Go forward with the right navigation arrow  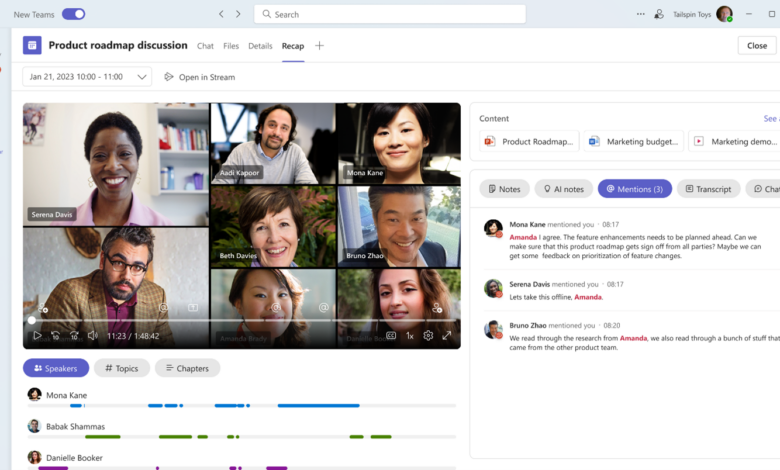click(238, 14)
